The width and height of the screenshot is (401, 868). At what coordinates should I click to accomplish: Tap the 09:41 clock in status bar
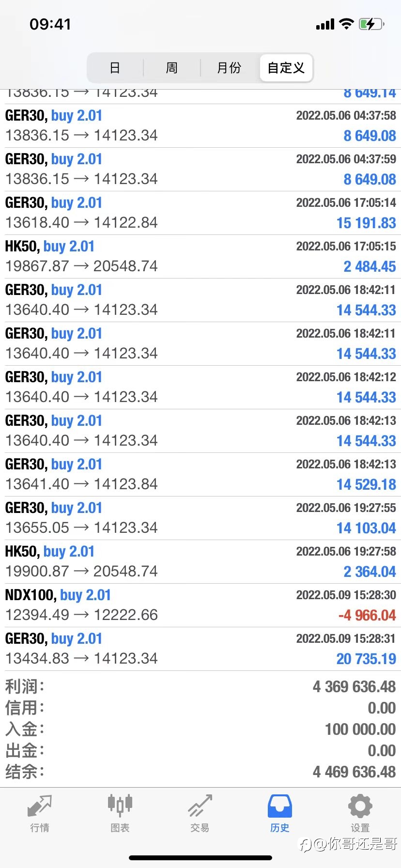(50, 24)
